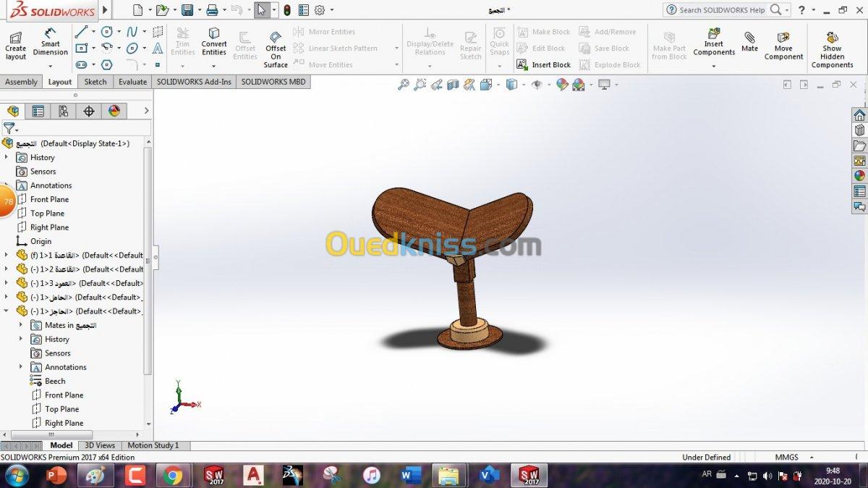Screen dimensions: 868x488
Task: Switch to the Evaluate ribbon tab
Action: point(132,82)
